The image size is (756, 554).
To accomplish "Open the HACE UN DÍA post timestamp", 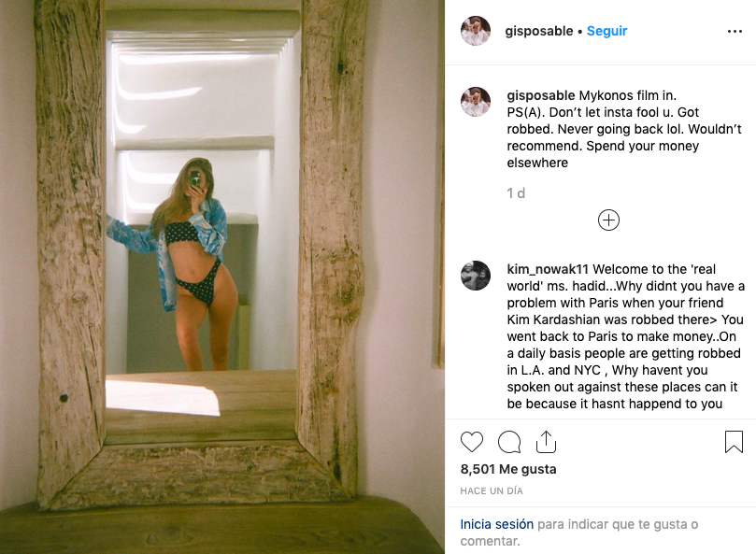I will (x=492, y=490).
